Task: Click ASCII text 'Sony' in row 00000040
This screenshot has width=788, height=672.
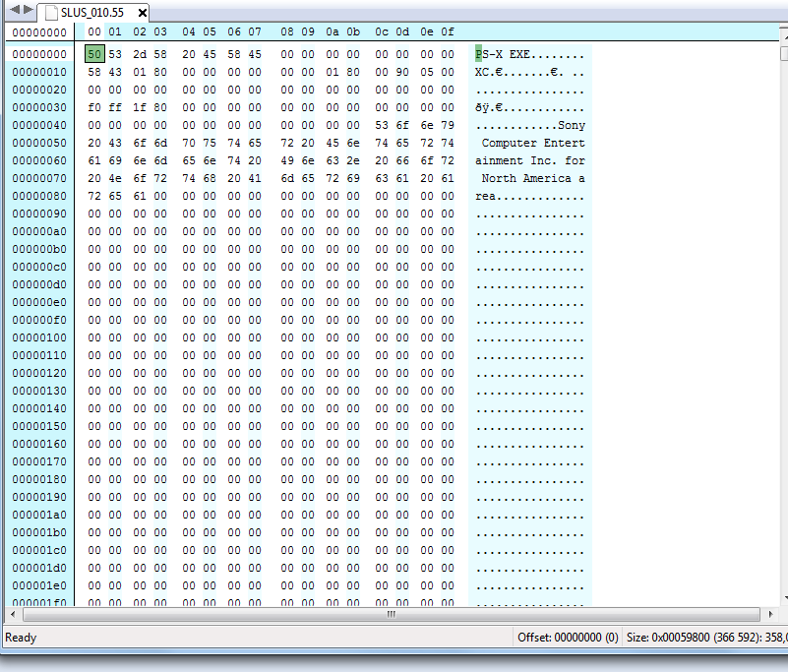Action: pyautogui.click(x=572, y=125)
